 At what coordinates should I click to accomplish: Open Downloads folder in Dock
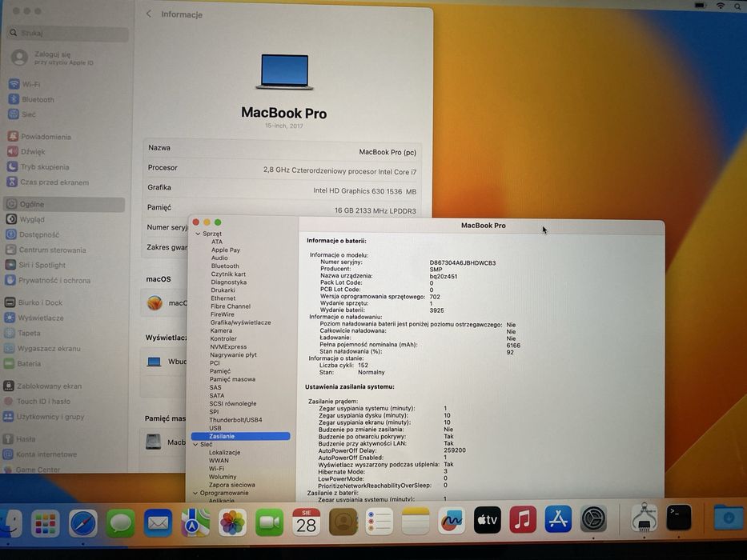tap(729, 517)
